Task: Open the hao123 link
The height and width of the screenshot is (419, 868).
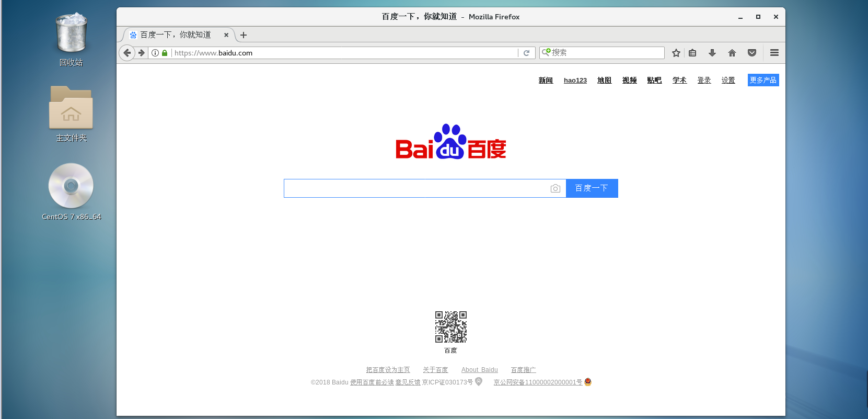Action: (x=575, y=80)
